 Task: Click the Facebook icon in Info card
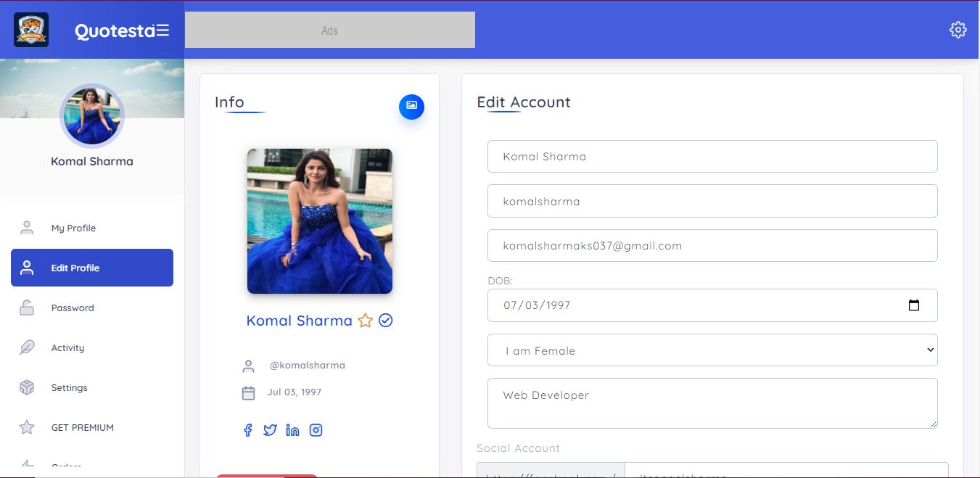247,430
